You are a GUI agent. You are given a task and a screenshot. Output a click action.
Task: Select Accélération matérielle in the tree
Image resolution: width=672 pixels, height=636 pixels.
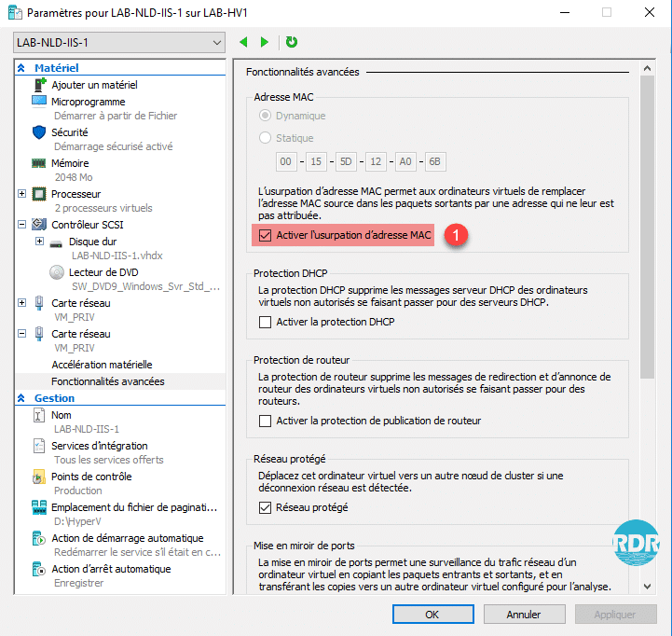[x=102, y=365]
